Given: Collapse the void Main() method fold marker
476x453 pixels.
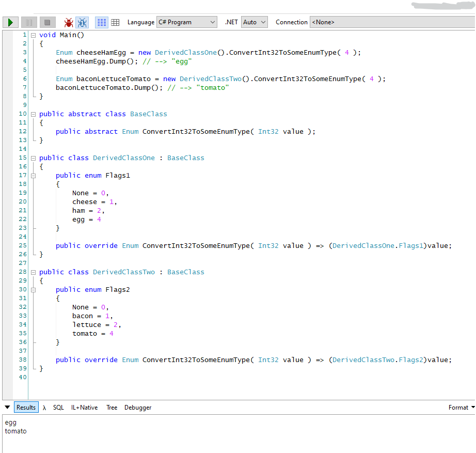Looking at the screenshot, I should coord(34,35).
